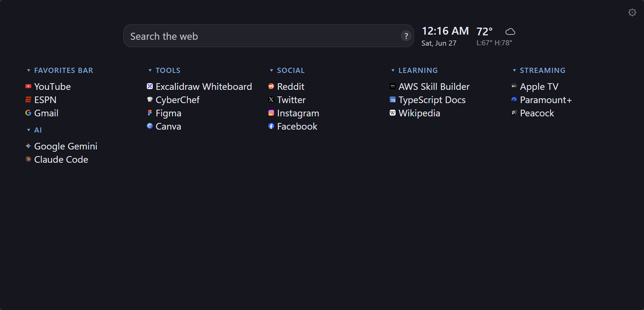The width and height of the screenshot is (644, 310).
Task: Focus the Search the web field
Action: pos(269,36)
